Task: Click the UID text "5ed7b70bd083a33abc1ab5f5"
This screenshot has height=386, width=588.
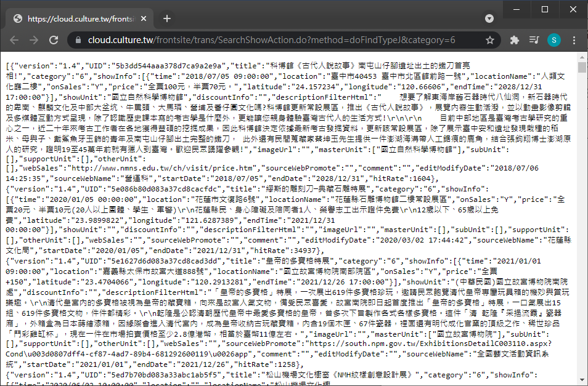Action: tap(164, 375)
